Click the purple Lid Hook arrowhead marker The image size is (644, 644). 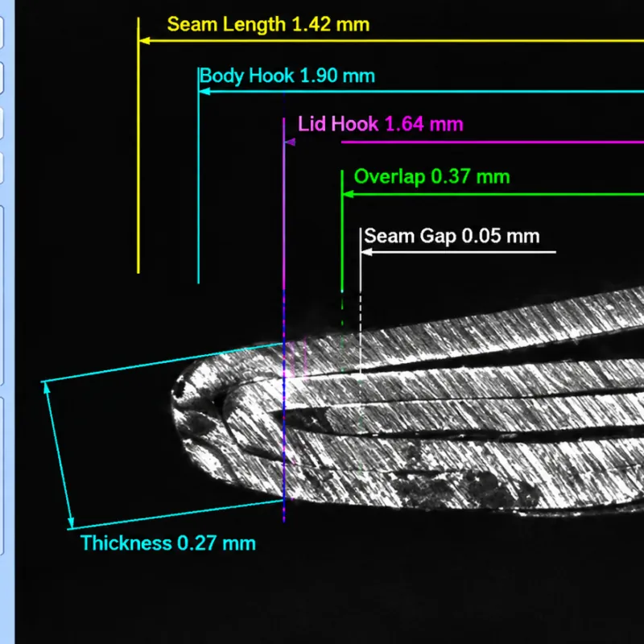click(x=290, y=142)
